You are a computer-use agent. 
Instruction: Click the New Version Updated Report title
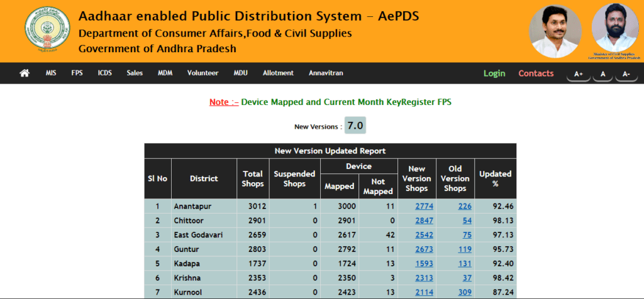(330, 151)
